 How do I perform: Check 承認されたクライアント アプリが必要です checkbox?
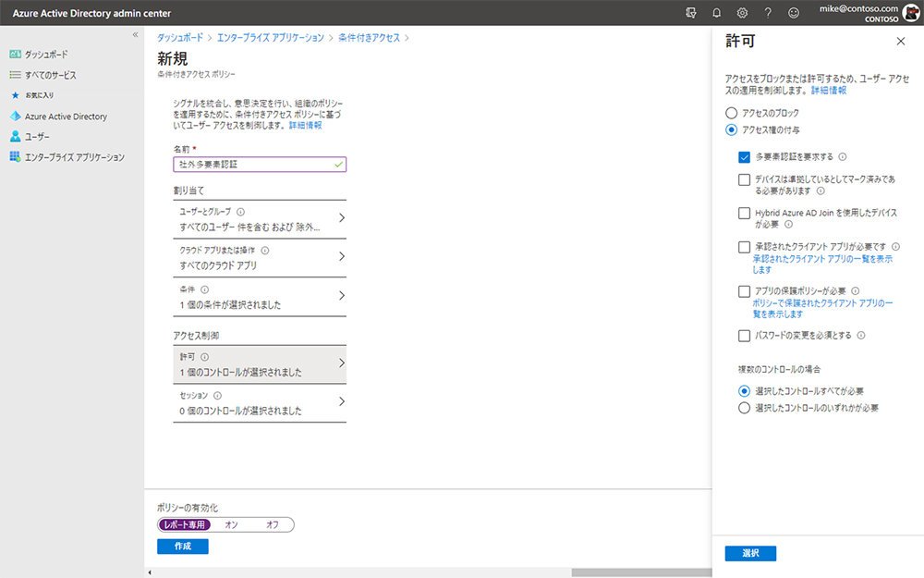(x=744, y=247)
